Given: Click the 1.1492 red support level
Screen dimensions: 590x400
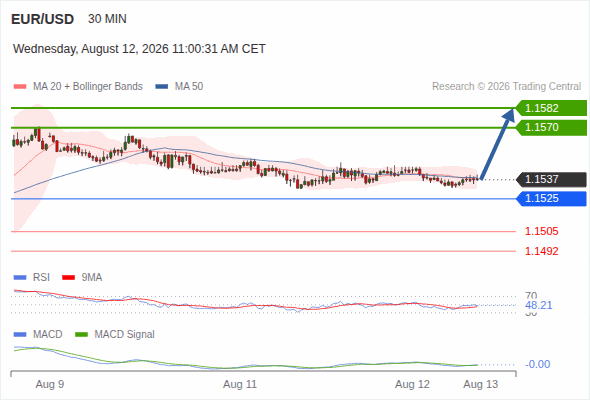Looking at the screenshot, I should click(541, 251).
